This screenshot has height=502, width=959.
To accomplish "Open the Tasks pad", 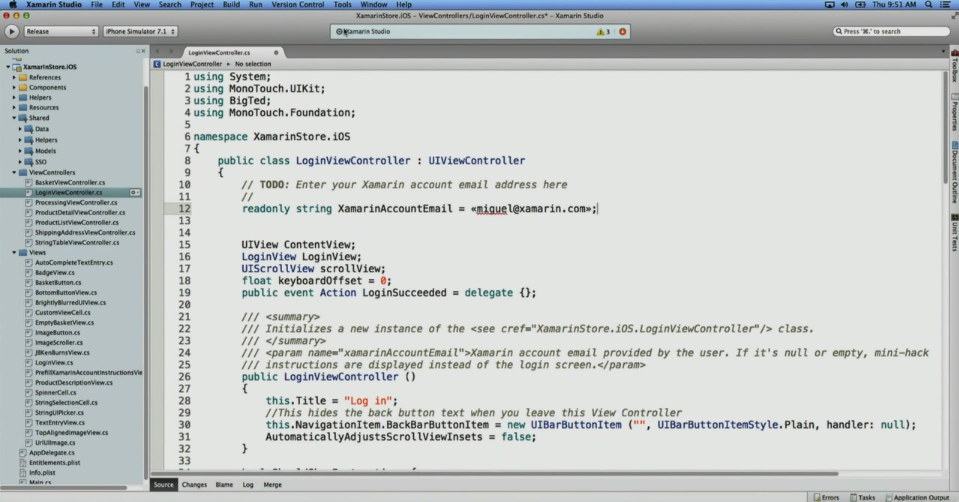I will (x=862, y=497).
